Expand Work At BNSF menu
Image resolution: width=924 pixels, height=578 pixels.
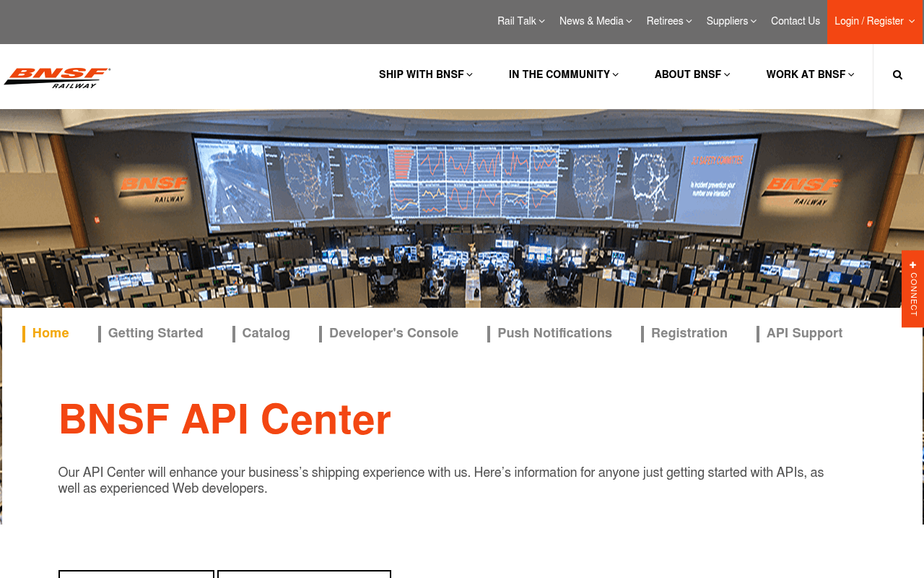tap(811, 74)
